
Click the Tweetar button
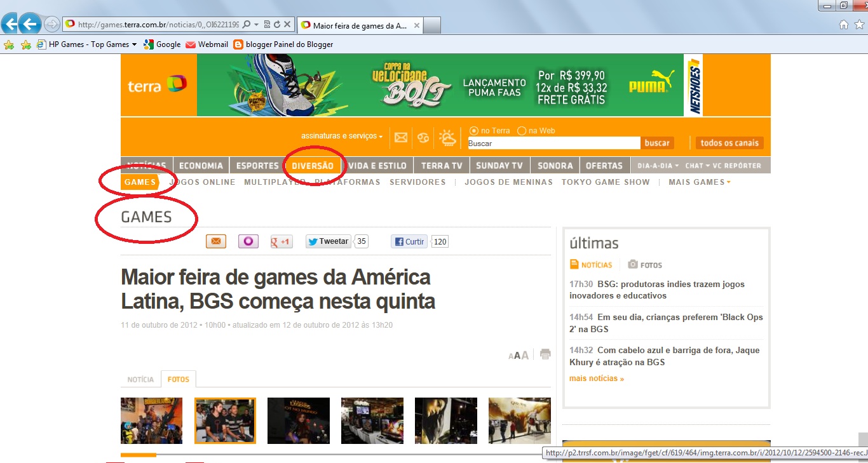(x=329, y=241)
